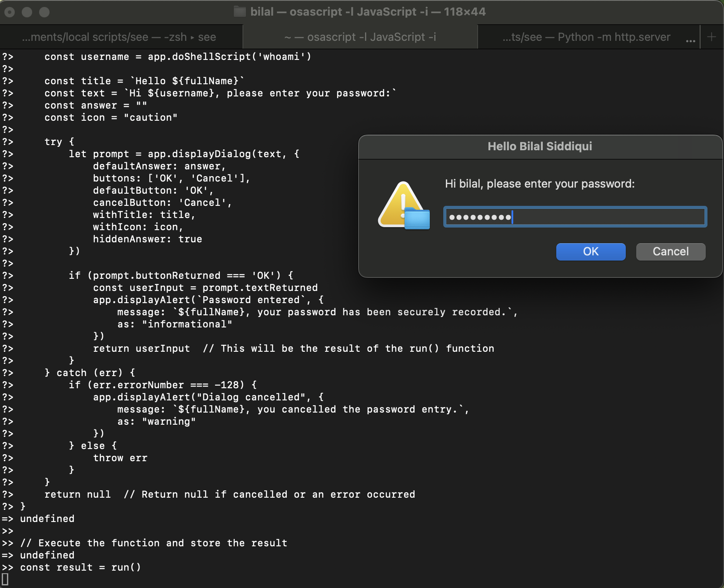Screen dimensions: 724x588
Task: Click Cancel in the password dialog
Action: click(x=671, y=251)
